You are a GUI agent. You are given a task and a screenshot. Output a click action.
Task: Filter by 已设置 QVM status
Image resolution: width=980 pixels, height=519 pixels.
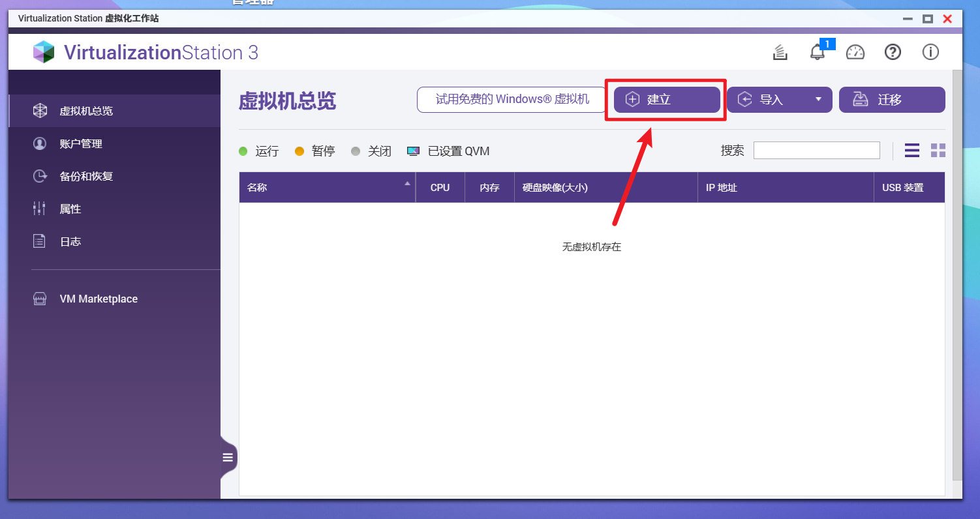click(x=448, y=151)
